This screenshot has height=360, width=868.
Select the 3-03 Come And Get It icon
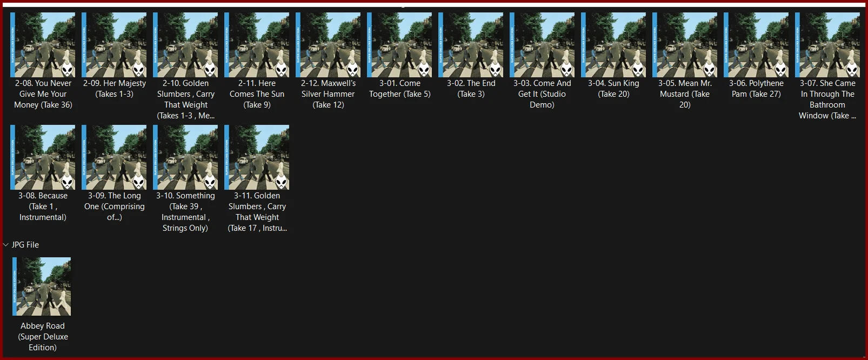click(x=542, y=45)
